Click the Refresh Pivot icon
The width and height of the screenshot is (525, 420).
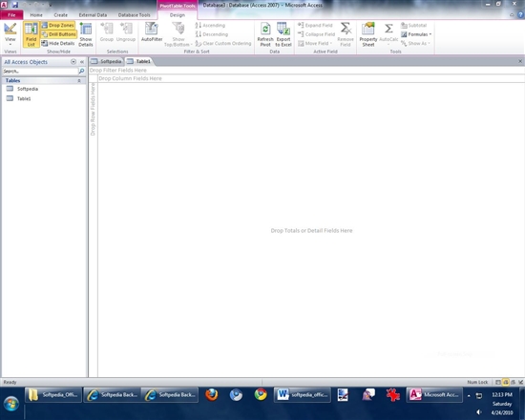pyautogui.click(x=265, y=34)
